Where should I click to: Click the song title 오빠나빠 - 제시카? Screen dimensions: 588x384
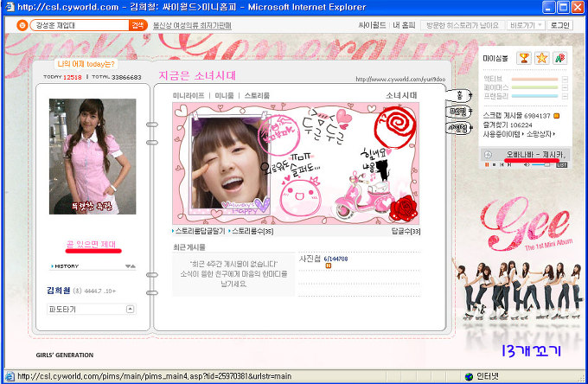pyautogui.click(x=536, y=154)
